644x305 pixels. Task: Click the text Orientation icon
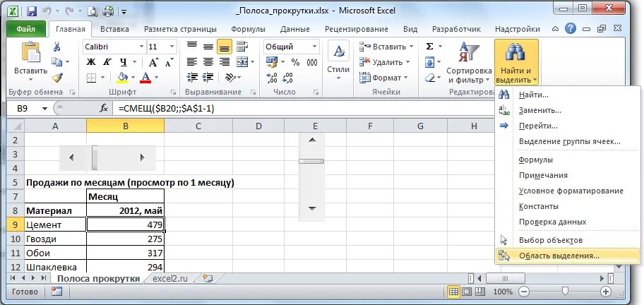pyautogui.click(x=230, y=77)
